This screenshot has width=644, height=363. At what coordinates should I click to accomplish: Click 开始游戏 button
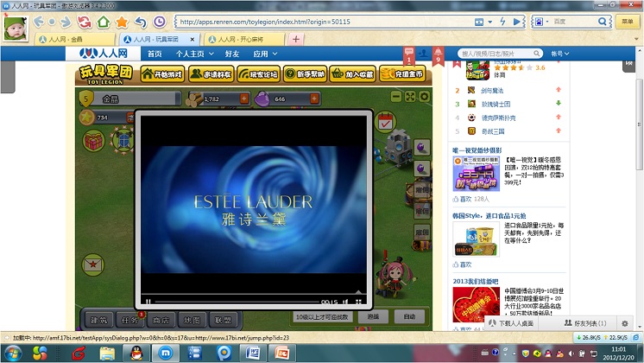click(162, 74)
